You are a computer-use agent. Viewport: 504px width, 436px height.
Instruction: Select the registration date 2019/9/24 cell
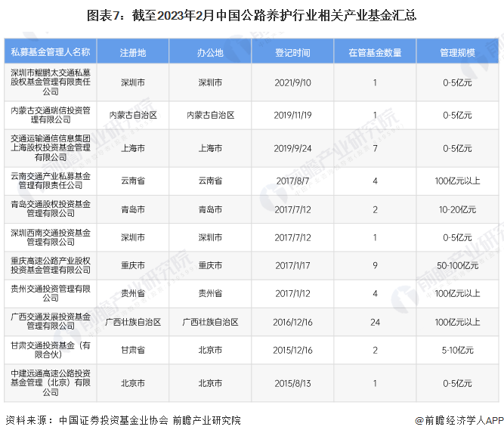click(x=292, y=149)
